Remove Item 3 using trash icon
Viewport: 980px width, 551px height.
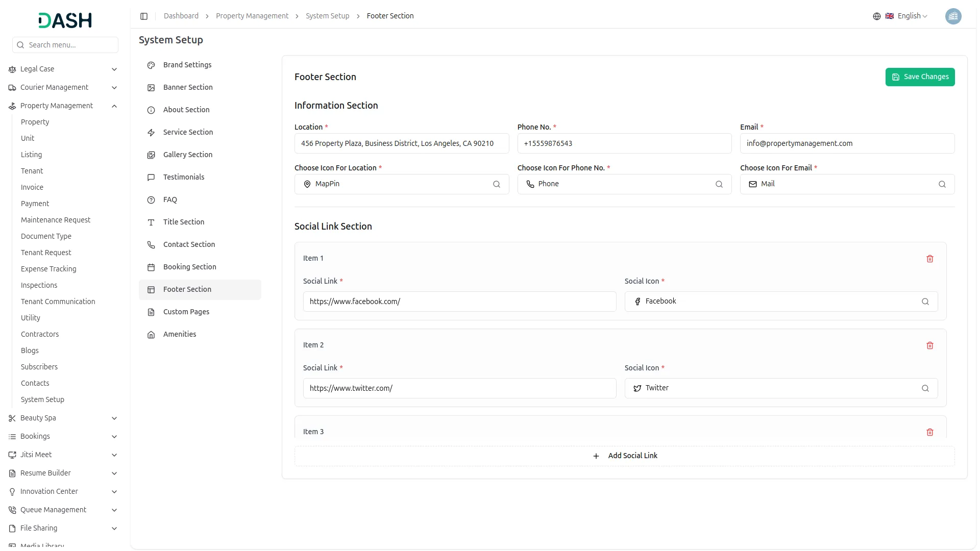point(929,432)
